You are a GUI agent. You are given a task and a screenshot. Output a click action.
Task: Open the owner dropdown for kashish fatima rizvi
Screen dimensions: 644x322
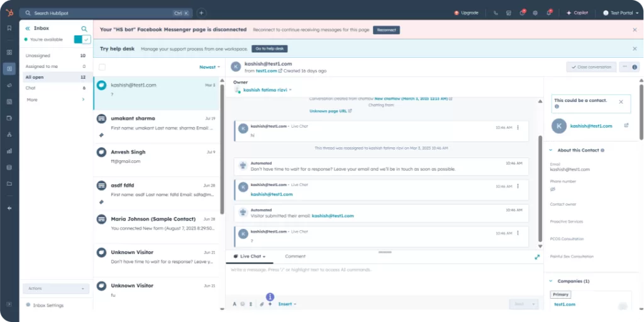[267, 89]
